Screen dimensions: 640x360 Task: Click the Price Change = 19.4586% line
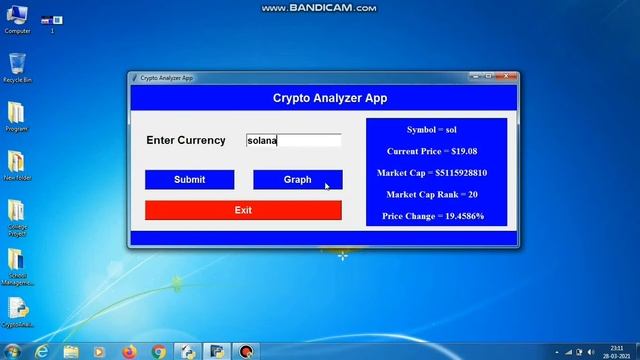433,216
